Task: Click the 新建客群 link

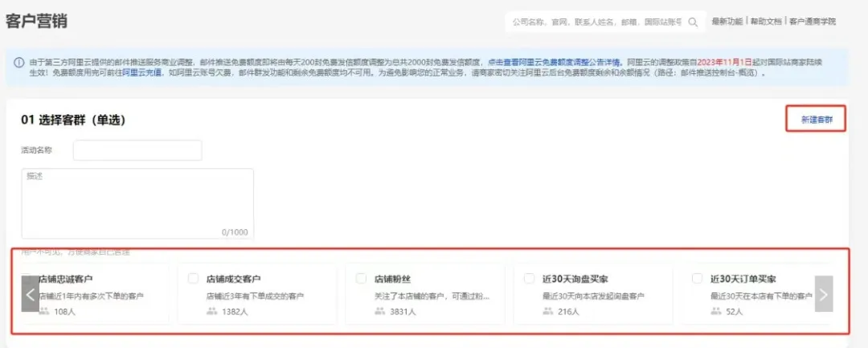Action: pos(817,120)
